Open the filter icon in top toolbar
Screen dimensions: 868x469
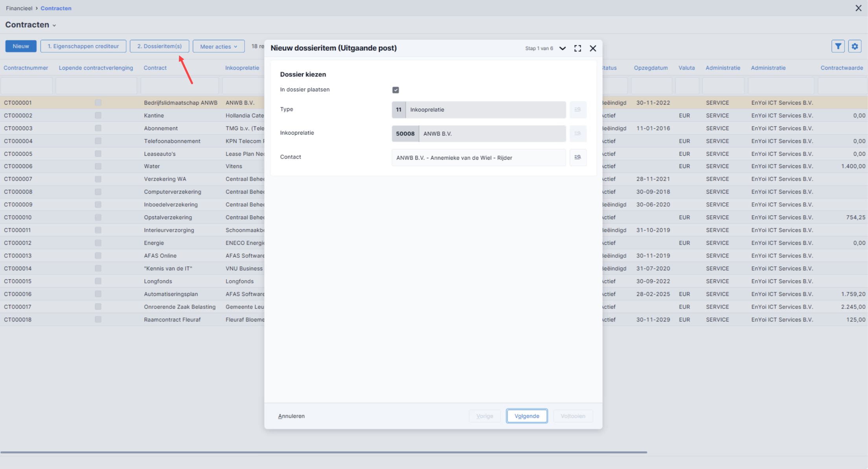click(838, 46)
